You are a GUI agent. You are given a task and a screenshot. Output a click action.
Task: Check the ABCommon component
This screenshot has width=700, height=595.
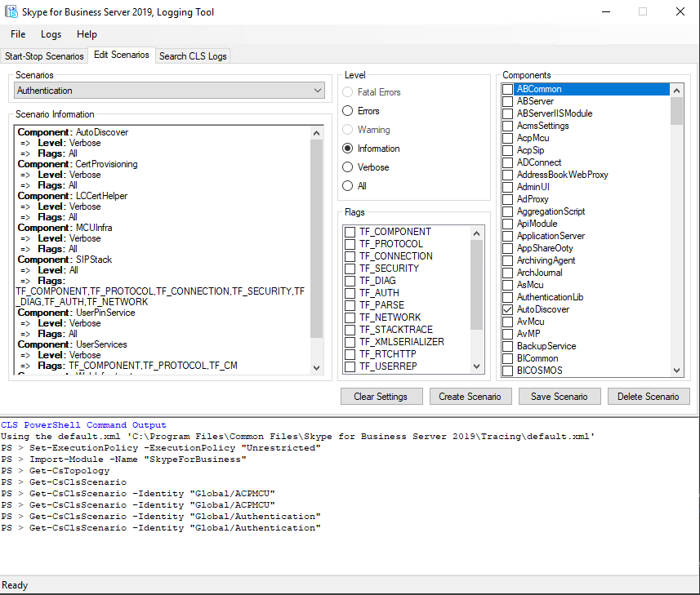[507, 89]
